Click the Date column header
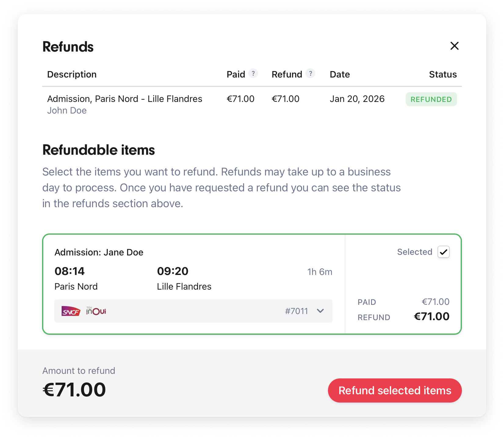 340,74
